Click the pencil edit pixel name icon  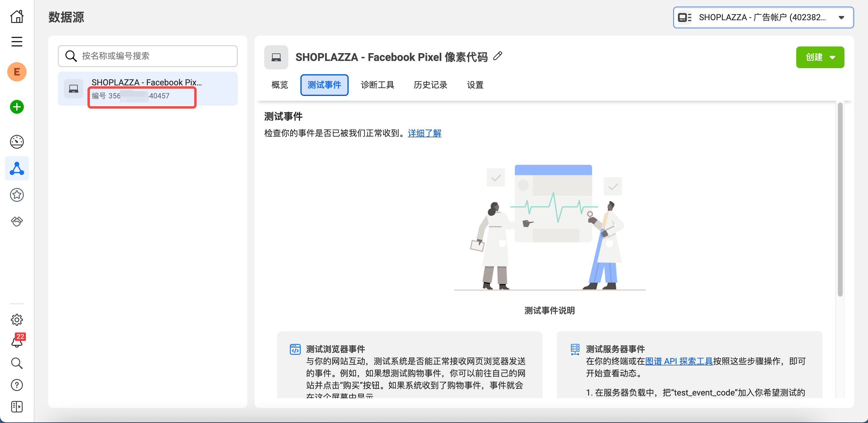[x=498, y=56]
